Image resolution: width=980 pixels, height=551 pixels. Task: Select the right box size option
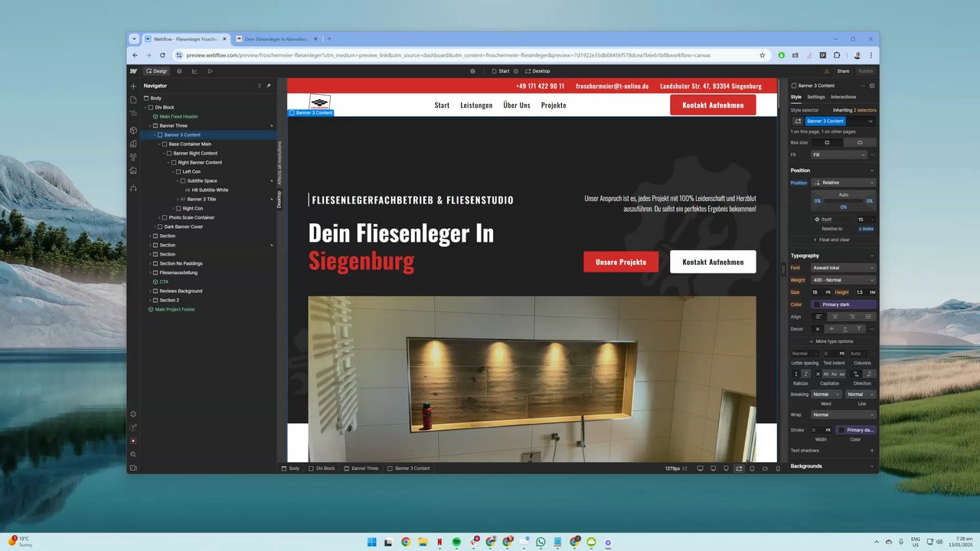coord(860,142)
